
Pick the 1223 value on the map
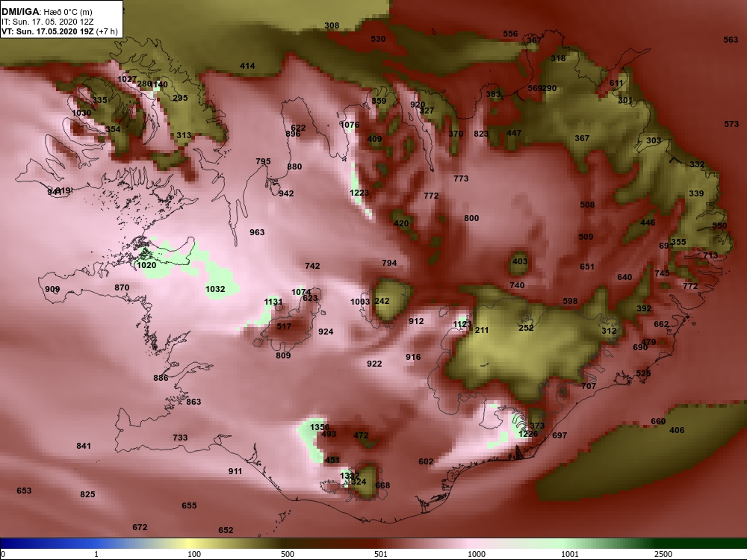[359, 193]
